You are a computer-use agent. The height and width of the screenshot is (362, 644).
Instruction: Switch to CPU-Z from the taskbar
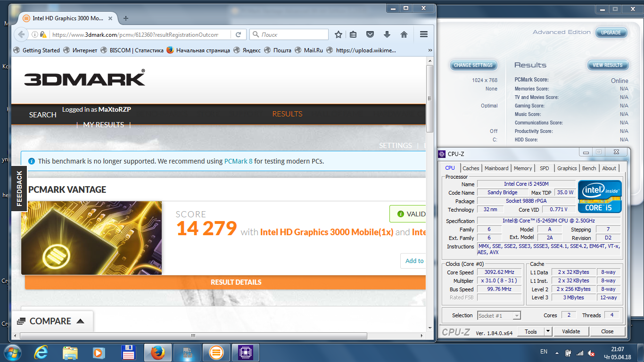[245, 352]
